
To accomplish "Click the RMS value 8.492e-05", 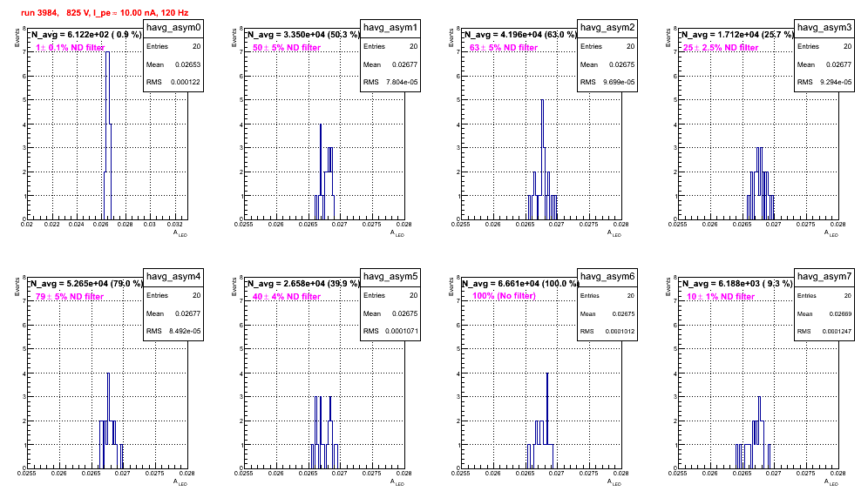I will pyautogui.click(x=185, y=331).
